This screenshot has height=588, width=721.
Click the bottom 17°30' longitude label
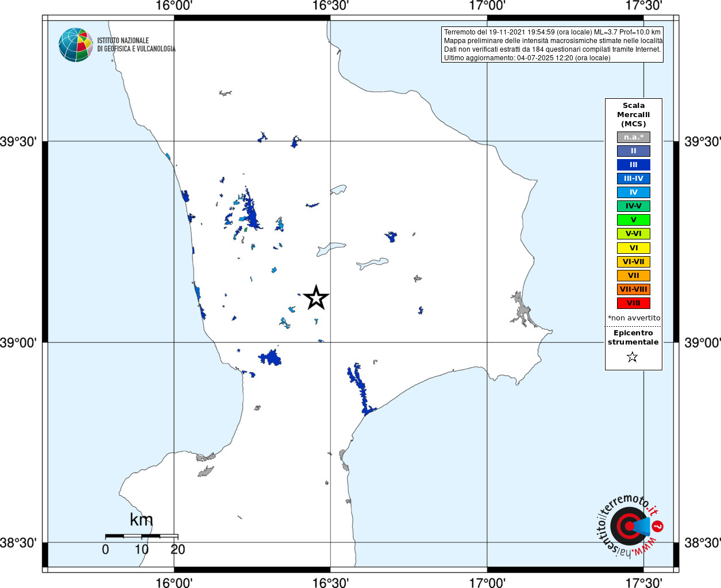pos(643,582)
